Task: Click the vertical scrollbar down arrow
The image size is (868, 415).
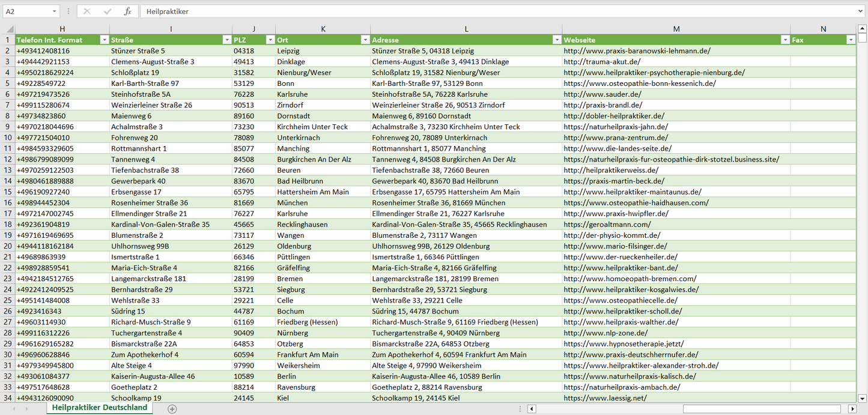Action: tap(863, 398)
